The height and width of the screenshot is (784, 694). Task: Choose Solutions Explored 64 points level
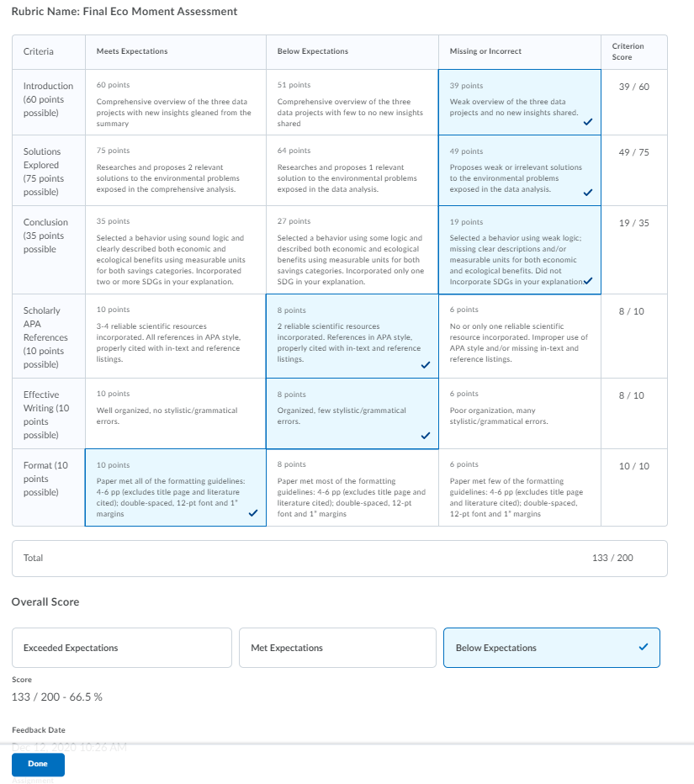coord(352,170)
